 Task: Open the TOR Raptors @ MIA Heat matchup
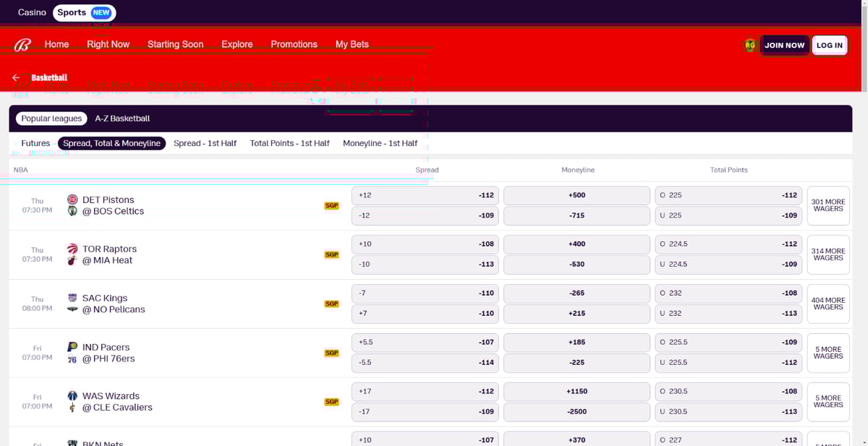tap(109, 254)
